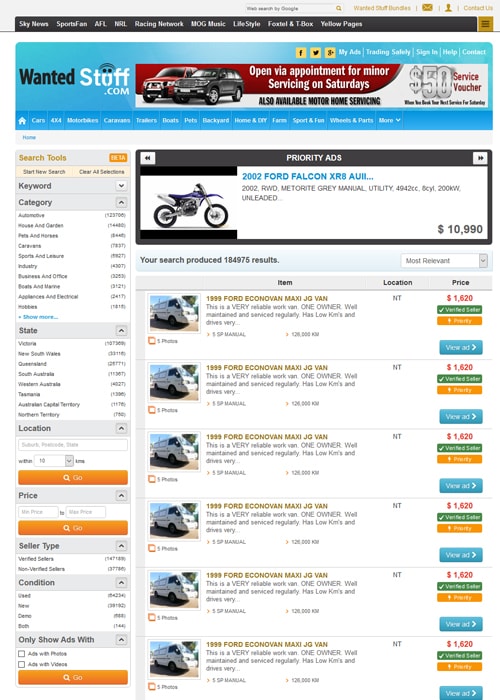Open Yellow Pages in top bar
The height and width of the screenshot is (700, 500).
[x=341, y=24]
